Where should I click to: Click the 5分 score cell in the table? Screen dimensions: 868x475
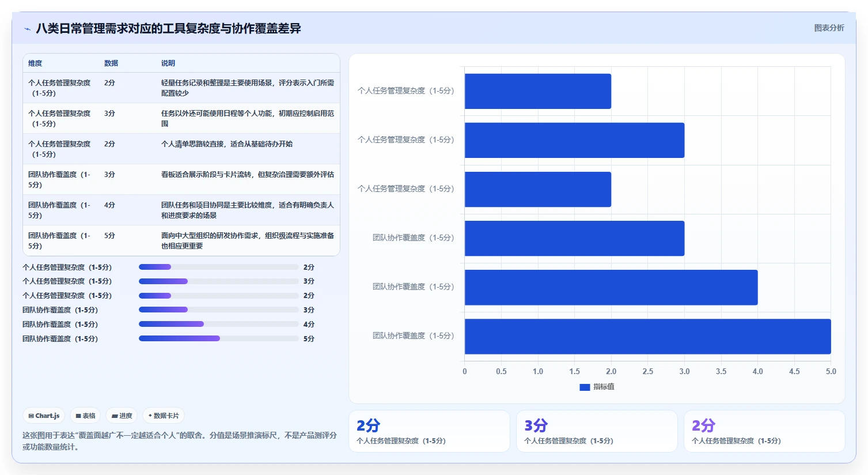coord(109,236)
